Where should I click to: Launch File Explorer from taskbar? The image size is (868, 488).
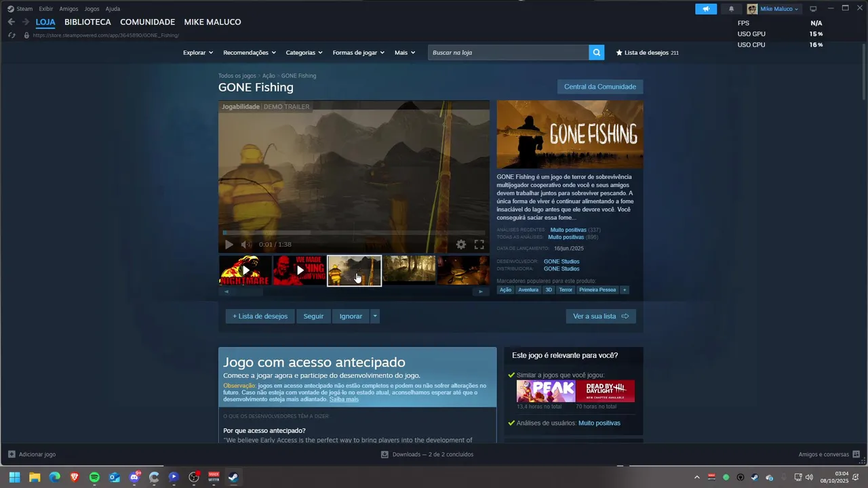click(x=35, y=477)
